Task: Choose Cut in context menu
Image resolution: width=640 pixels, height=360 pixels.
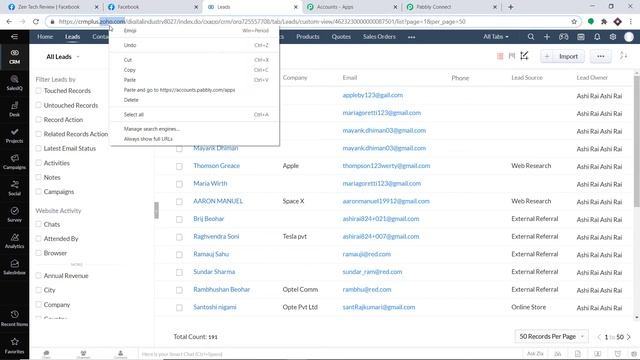Action: pyautogui.click(x=195, y=60)
